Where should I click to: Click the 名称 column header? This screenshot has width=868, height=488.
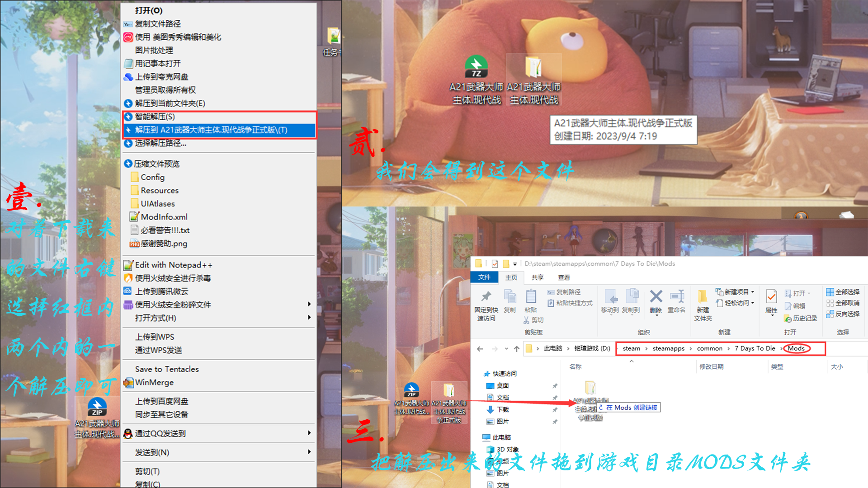[576, 366]
